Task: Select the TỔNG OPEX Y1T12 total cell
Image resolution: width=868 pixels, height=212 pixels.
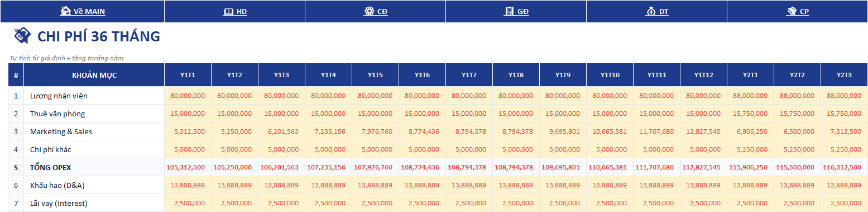Action: tap(703, 167)
